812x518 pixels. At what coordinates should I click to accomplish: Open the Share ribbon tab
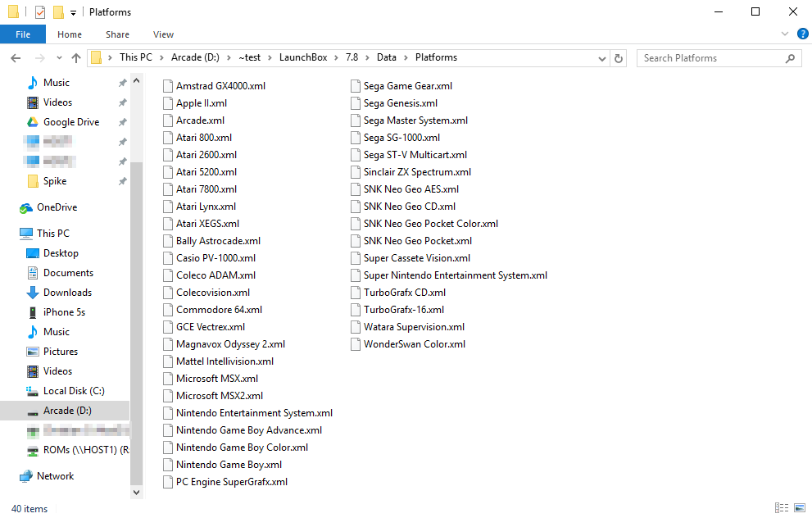[x=117, y=34]
